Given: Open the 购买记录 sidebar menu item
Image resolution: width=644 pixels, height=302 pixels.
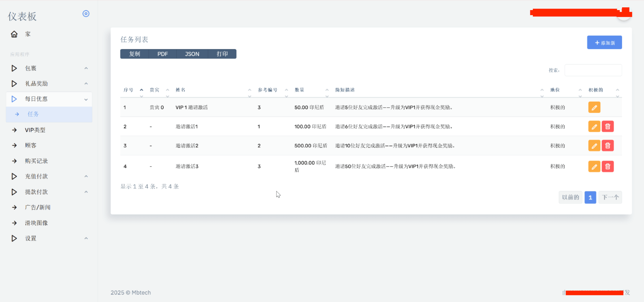Looking at the screenshot, I should click(x=36, y=161).
